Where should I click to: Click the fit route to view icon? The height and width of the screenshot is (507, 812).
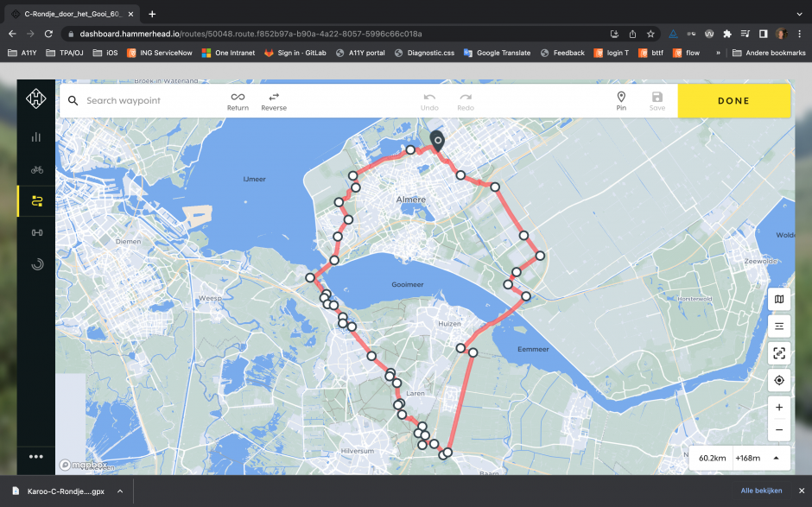tap(779, 353)
